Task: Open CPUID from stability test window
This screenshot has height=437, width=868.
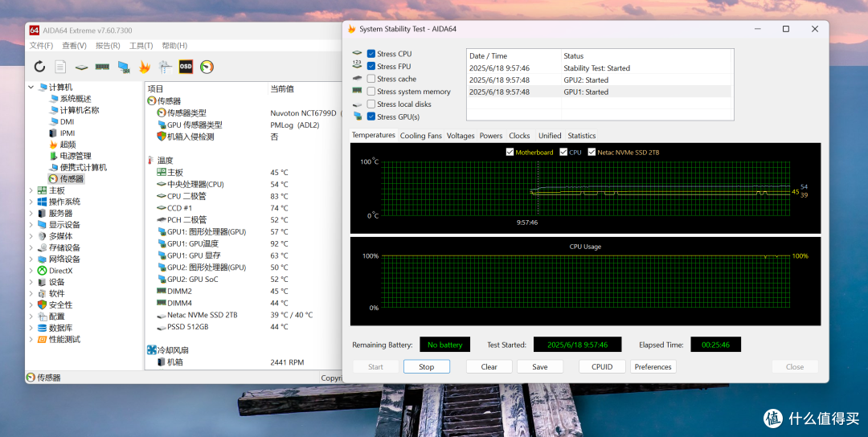Action: (602, 367)
